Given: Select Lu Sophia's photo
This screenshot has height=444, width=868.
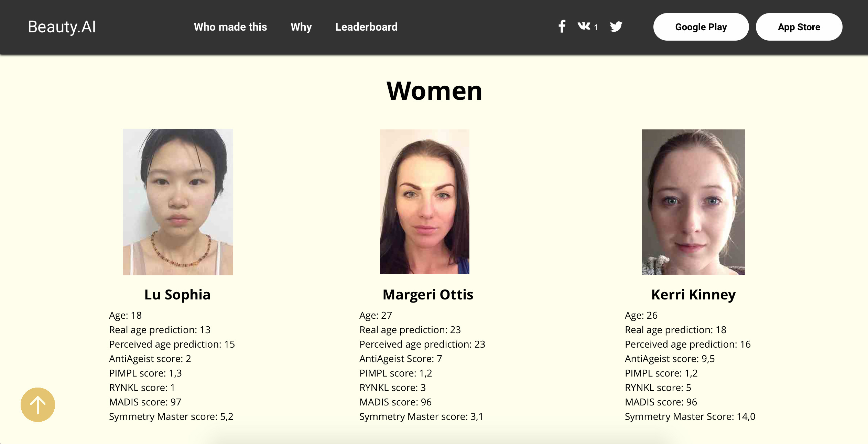Looking at the screenshot, I should tap(177, 202).
